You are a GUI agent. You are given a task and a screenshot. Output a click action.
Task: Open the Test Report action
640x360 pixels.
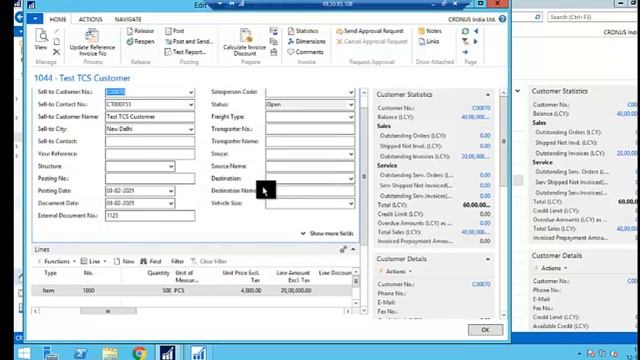click(186, 52)
